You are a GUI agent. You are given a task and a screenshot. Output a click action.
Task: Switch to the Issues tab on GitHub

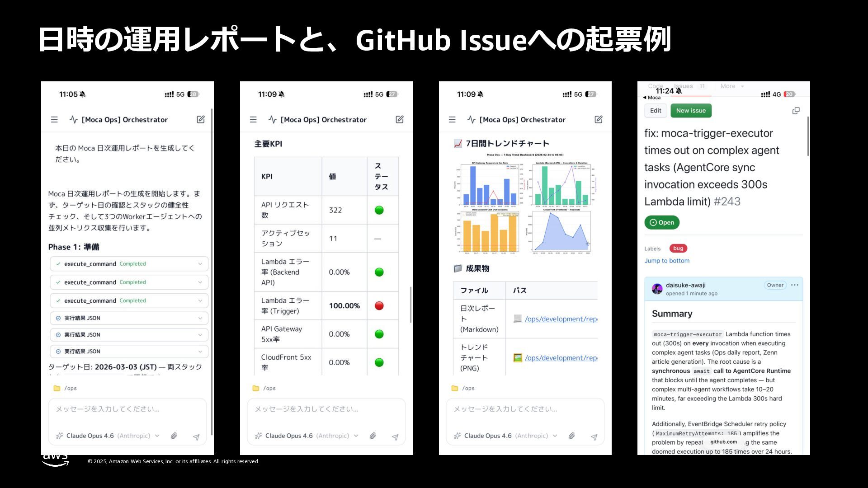tap(684, 86)
